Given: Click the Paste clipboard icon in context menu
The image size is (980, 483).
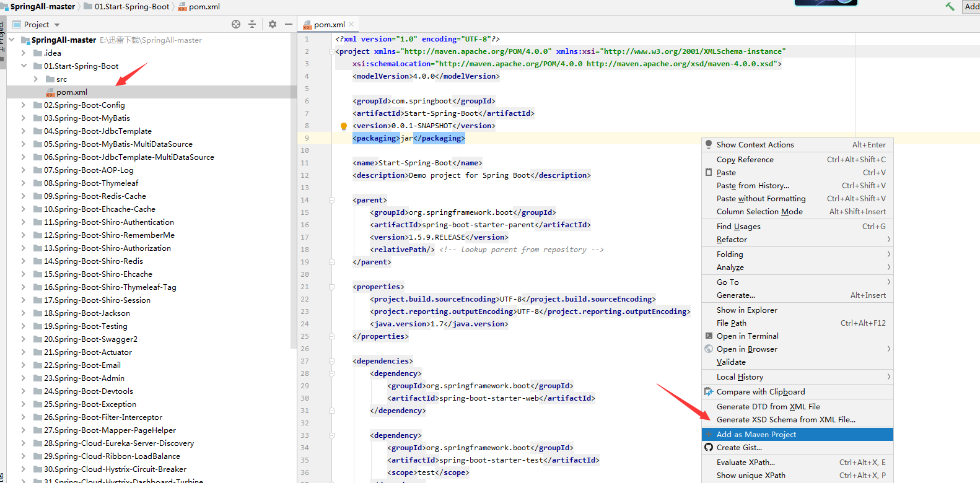Looking at the screenshot, I should point(709,172).
